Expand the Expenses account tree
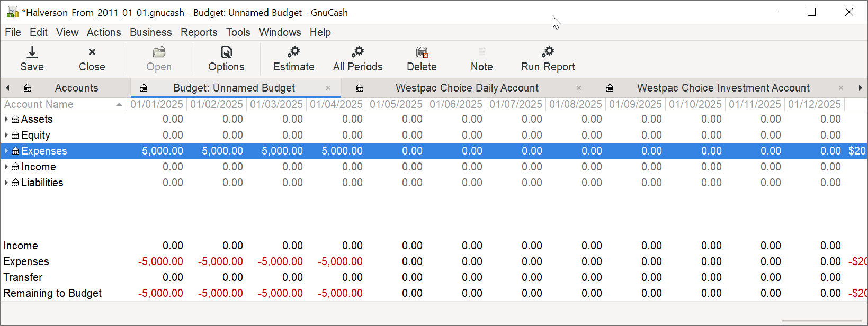Screen dimensions: 868x326 [x=6, y=151]
